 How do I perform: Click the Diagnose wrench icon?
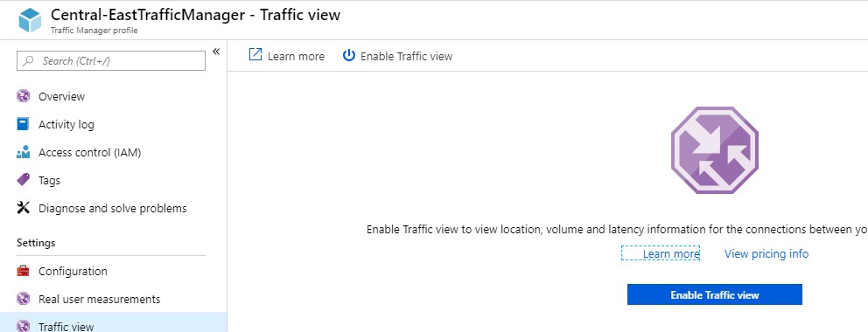coord(23,208)
